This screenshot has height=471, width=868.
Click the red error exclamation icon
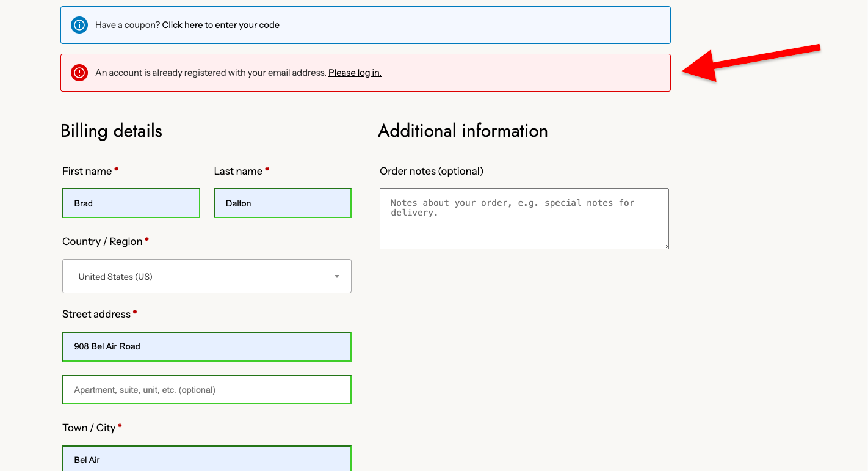(x=79, y=73)
